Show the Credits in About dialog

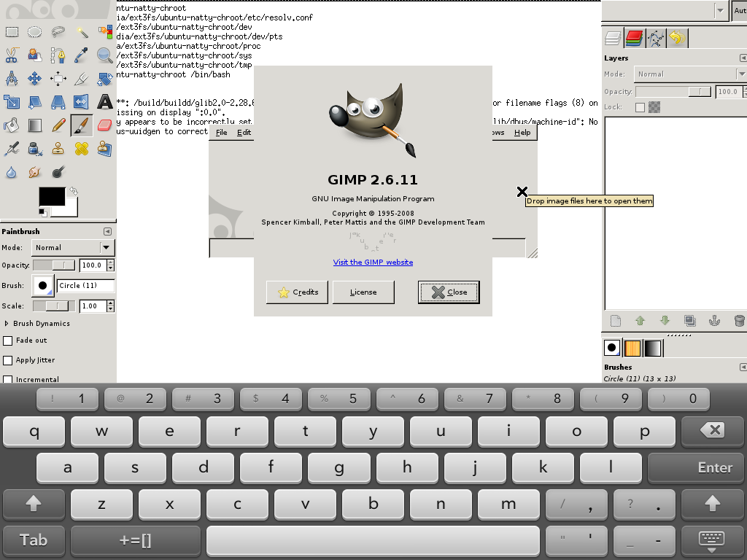click(x=298, y=292)
